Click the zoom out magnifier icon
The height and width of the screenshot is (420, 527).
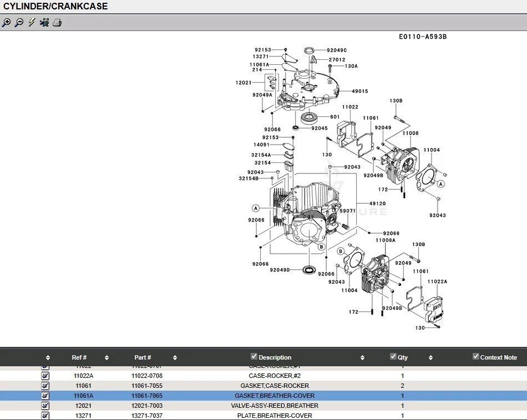(19, 23)
